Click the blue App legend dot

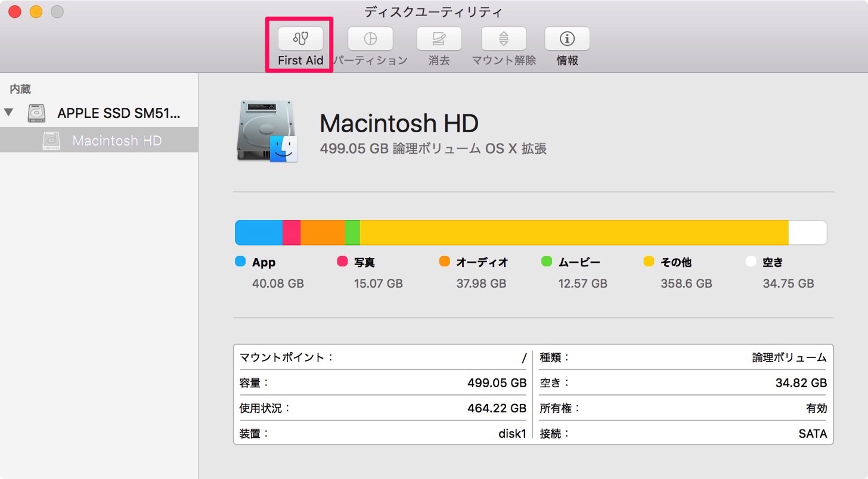tap(241, 262)
